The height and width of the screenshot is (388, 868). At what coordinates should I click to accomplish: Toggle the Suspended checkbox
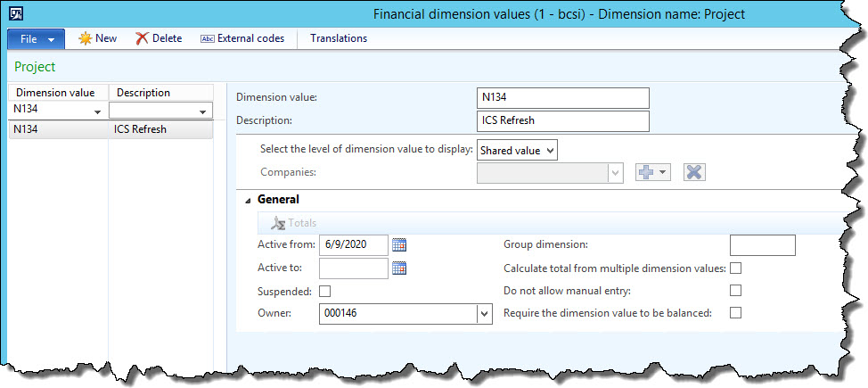pyautogui.click(x=324, y=291)
